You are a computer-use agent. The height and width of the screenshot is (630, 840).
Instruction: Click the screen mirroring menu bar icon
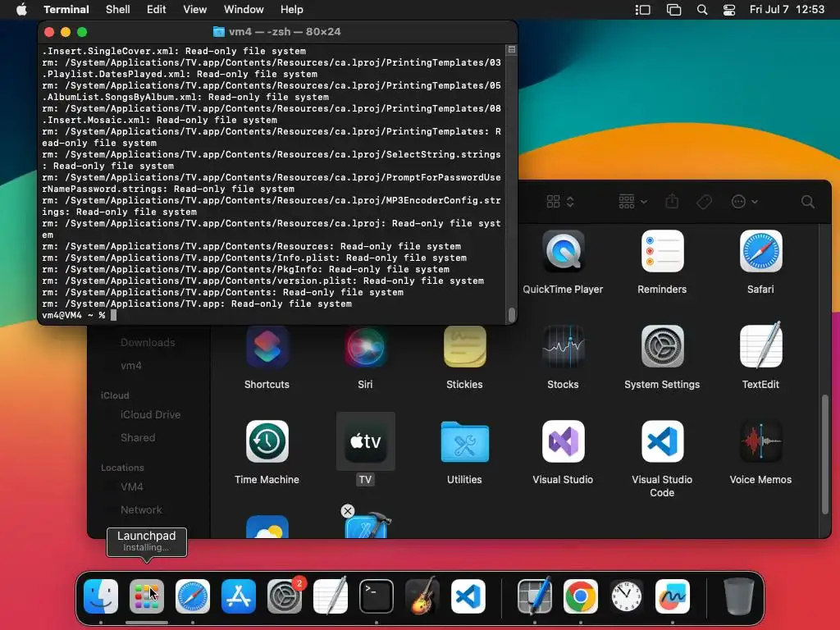[674, 9]
